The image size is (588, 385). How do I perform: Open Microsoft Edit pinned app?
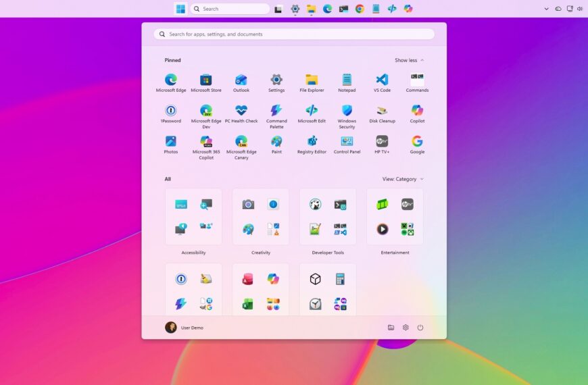[312, 113]
